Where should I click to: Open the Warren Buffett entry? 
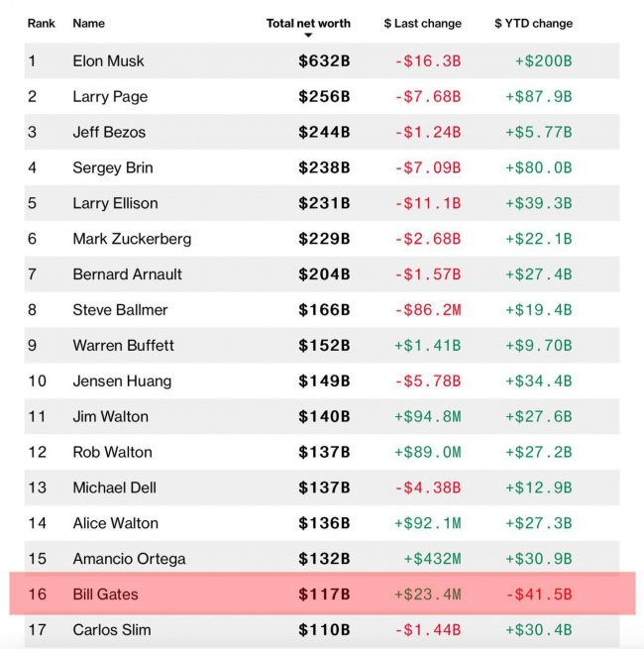pos(123,346)
